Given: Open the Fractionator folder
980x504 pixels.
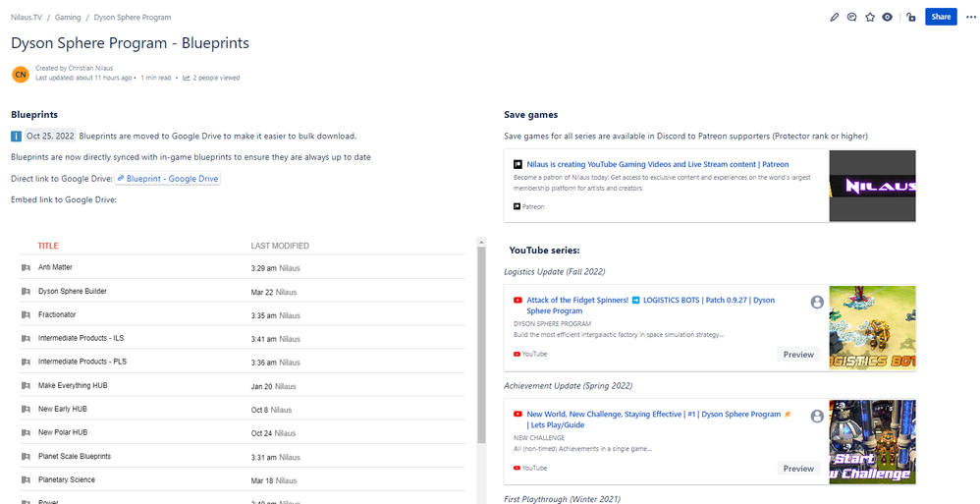Looking at the screenshot, I should [57, 314].
